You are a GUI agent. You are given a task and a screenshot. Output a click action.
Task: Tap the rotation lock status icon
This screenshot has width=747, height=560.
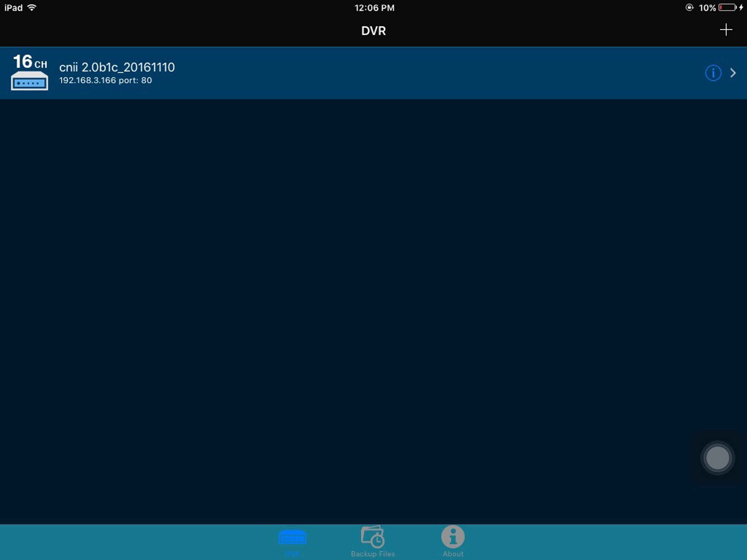tap(689, 7)
